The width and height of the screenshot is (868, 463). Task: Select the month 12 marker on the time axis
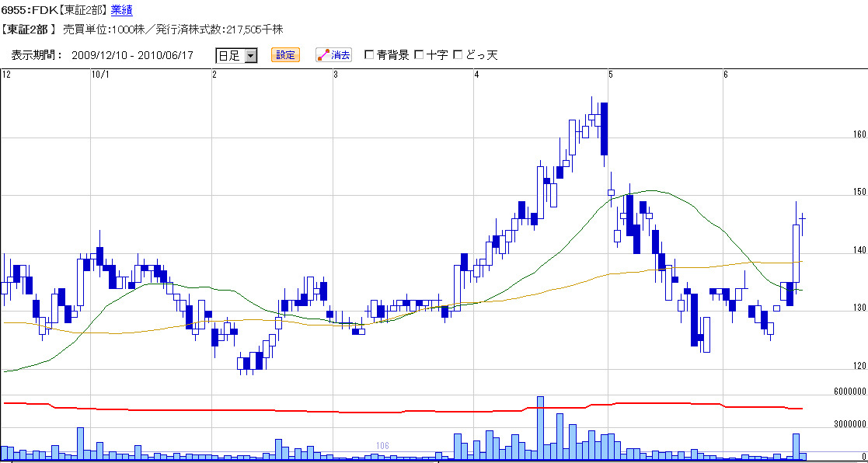(x=6, y=75)
